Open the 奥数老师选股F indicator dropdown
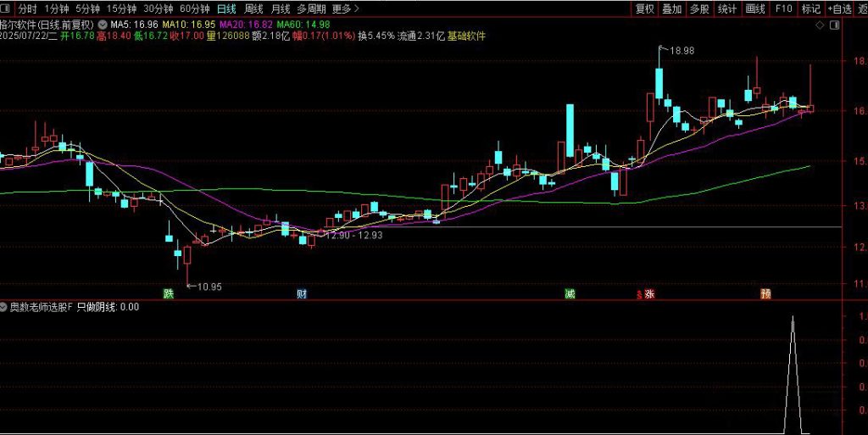This screenshot has width=868, height=435. click(5, 307)
